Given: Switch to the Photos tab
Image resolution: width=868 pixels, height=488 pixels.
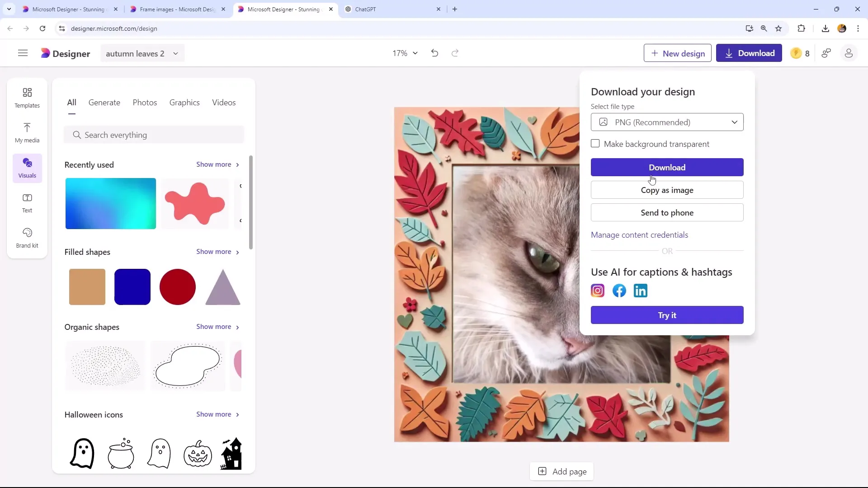Looking at the screenshot, I should [x=145, y=102].
